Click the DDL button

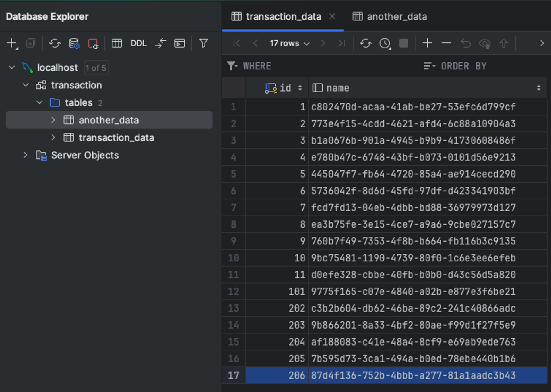click(139, 43)
